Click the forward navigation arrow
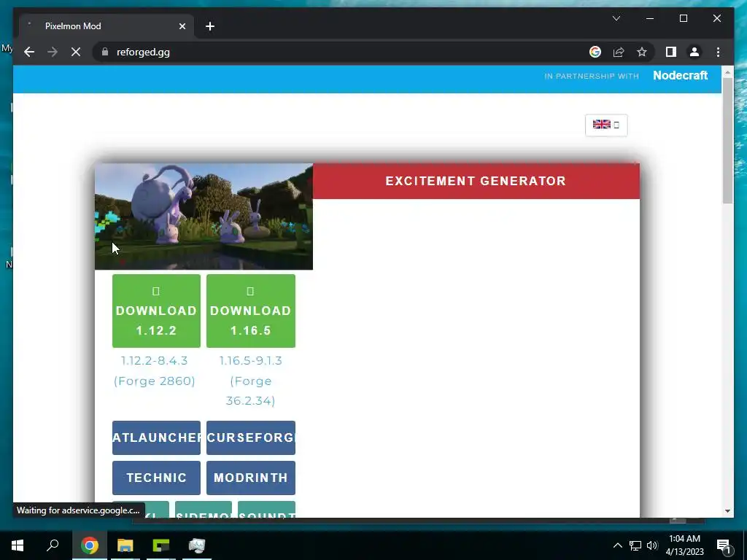Viewport: 747px width, 560px height. pyautogui.click(x=53, y=52)
